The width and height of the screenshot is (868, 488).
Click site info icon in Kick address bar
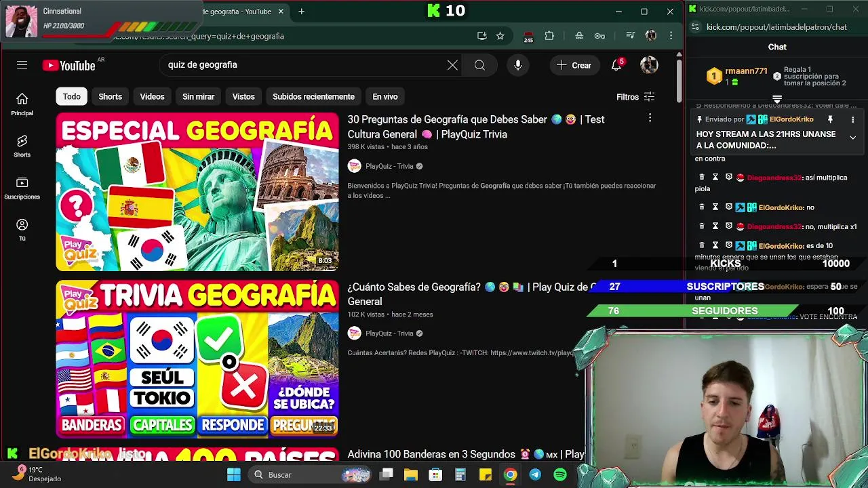coord(695,27)
